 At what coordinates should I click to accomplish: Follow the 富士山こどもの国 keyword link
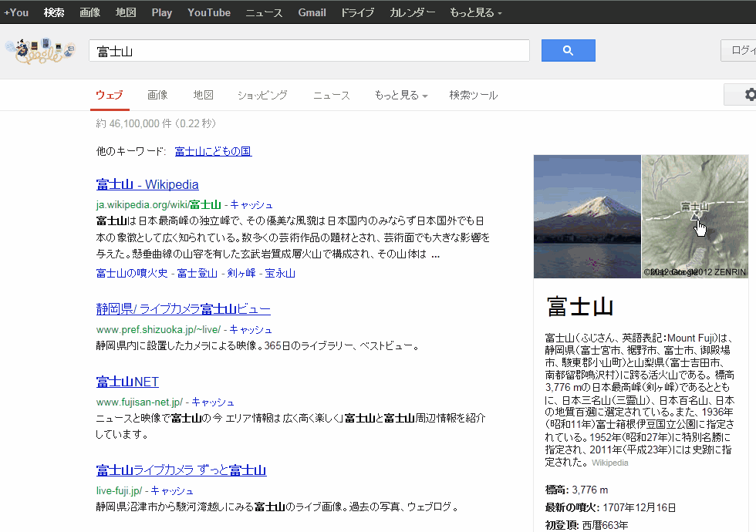pos(213,151)
